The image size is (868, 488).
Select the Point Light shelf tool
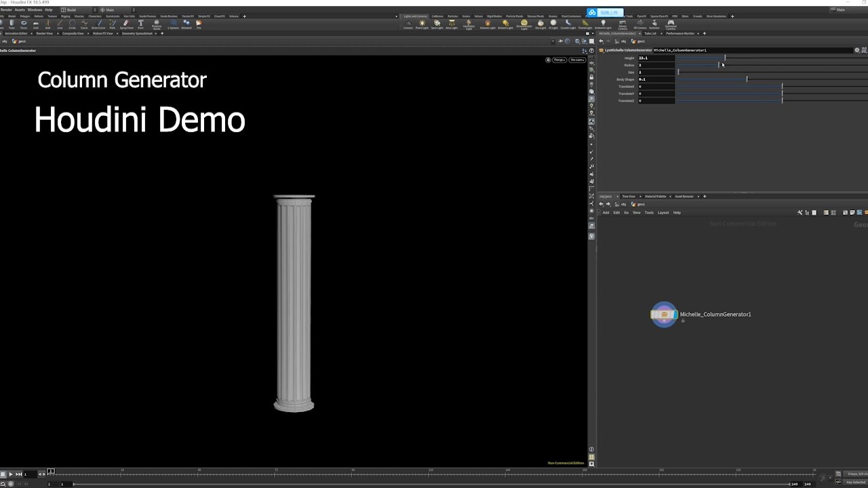(422, 24)
